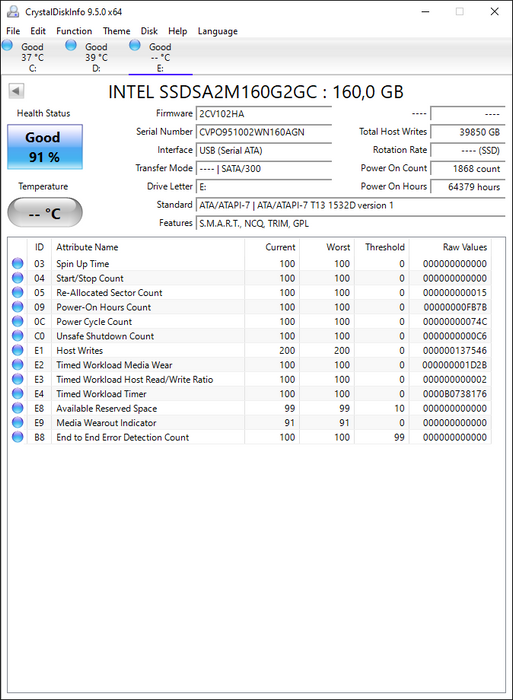The width and height of the screenshot is (513, 700).
Task: Click the Threshold column header
Action: pyautogui.click(x=382, y=247)
